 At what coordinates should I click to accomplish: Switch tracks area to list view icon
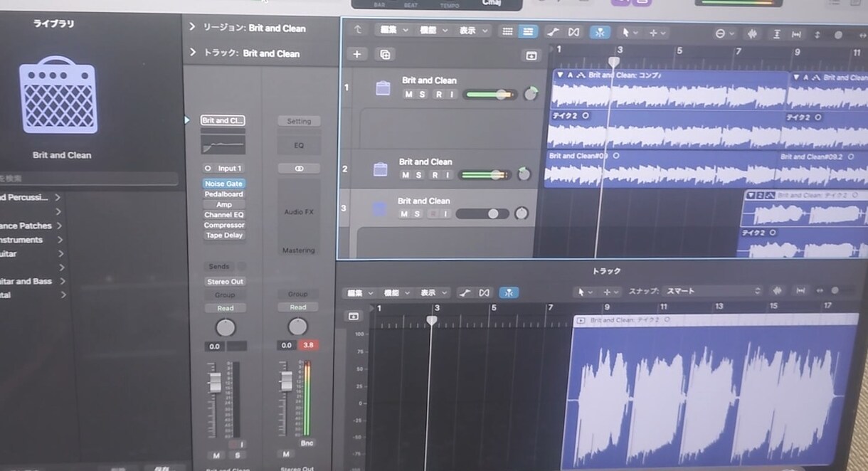[527, 32]
